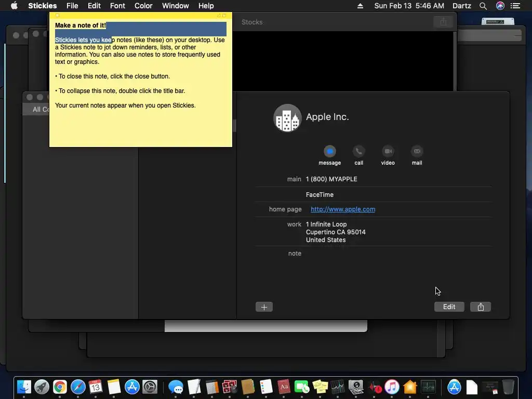Image resolution: width=532 pixels, height=399 pixels.
Task: Open Finder from the Dock
Action: [24, 387]
